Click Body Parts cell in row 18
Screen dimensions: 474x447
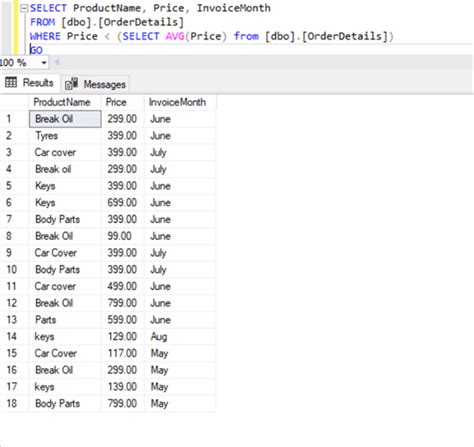coord(65,404)
